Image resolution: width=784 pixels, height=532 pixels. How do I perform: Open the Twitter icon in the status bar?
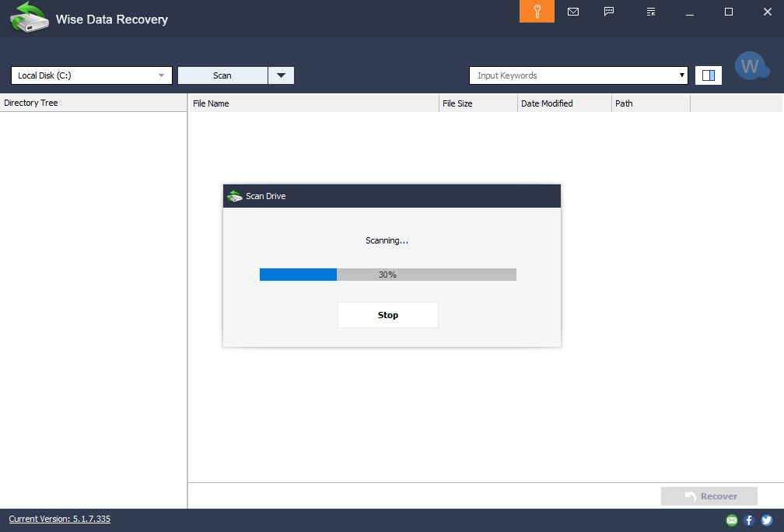[x=767, y=520]
